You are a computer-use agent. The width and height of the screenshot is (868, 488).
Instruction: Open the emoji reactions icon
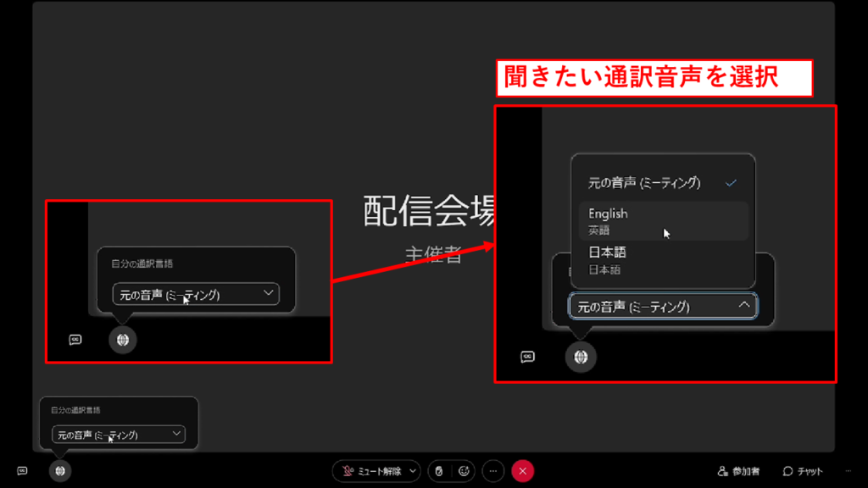point(465,471)
